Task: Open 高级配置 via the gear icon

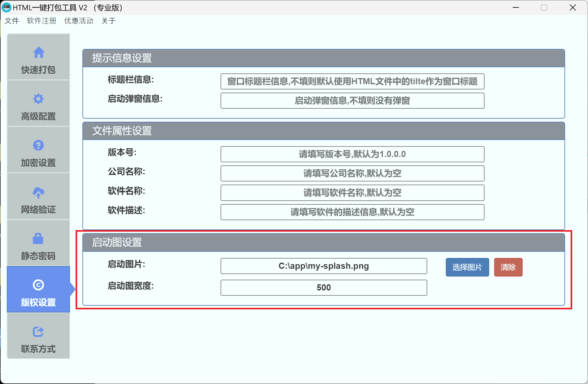Action: (x=38, y=99)
